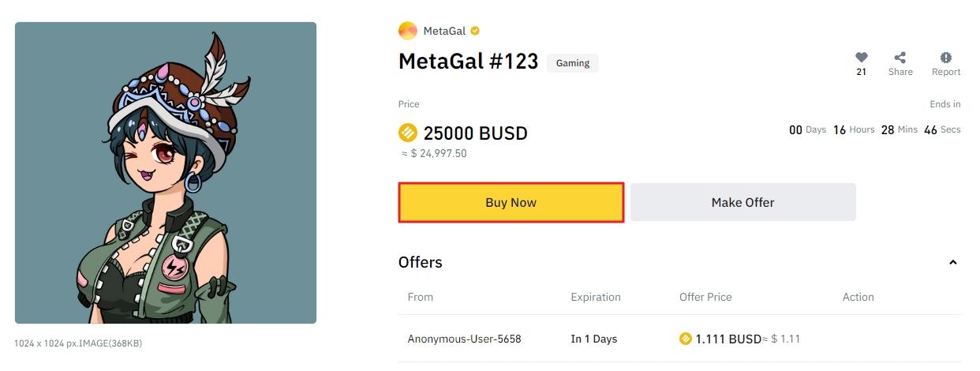The width and height of the screenshot is (980, 371).
Task: Click the BUSD coin icon in offer row
Action: pos(685,339)
